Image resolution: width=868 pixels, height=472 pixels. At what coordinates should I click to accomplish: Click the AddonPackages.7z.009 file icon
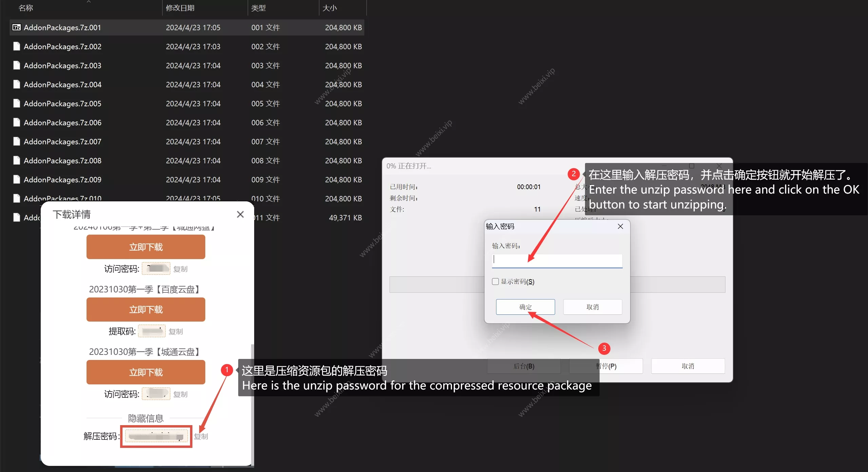pyautogui.click(x=17, y=180)
